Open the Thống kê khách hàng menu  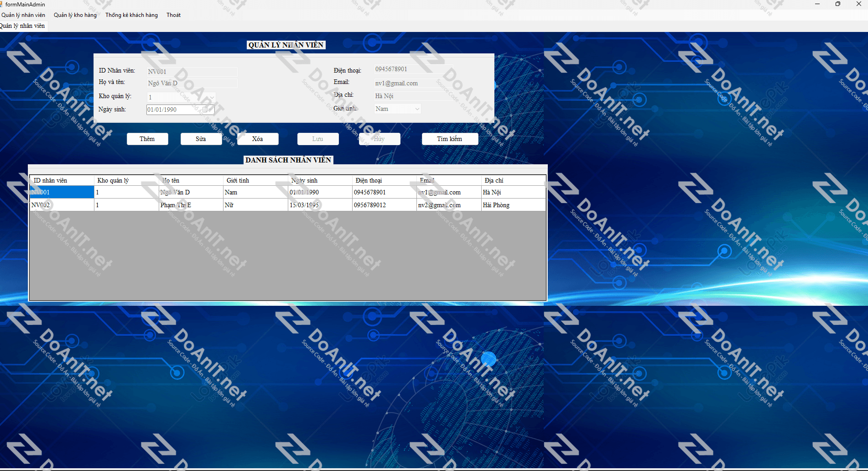[131, 15]
